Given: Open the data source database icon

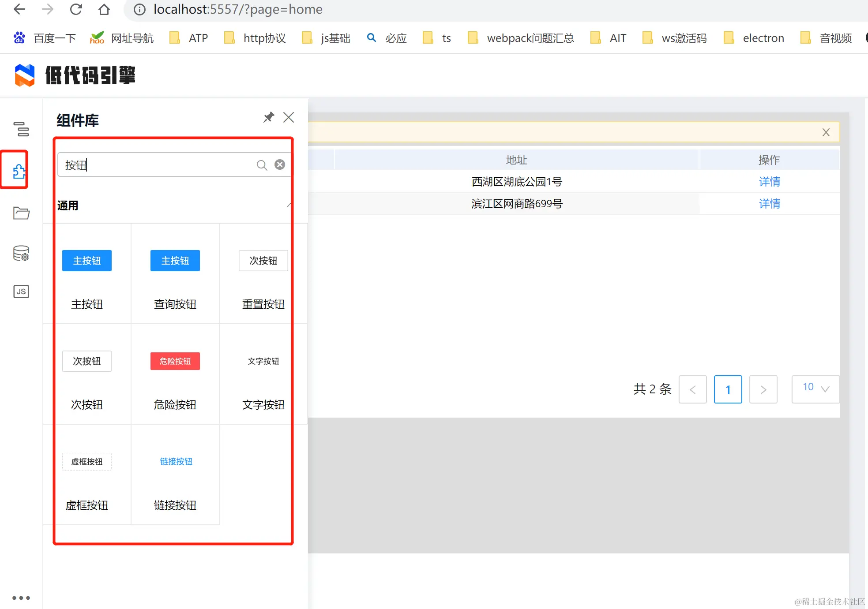Looking at the screenshot, I should (x=21, y=253).
